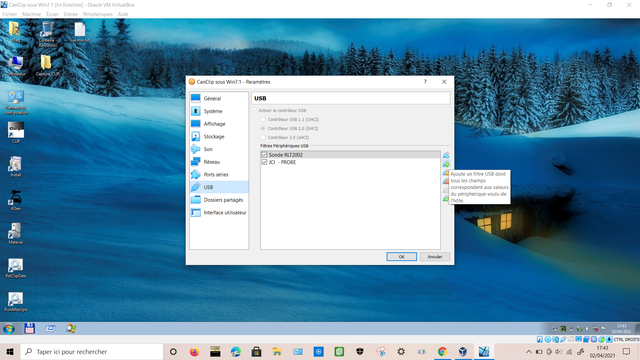Open the Périphériques menu
The width and height of the screenshot is (640, 360).
tap(98, 14)
